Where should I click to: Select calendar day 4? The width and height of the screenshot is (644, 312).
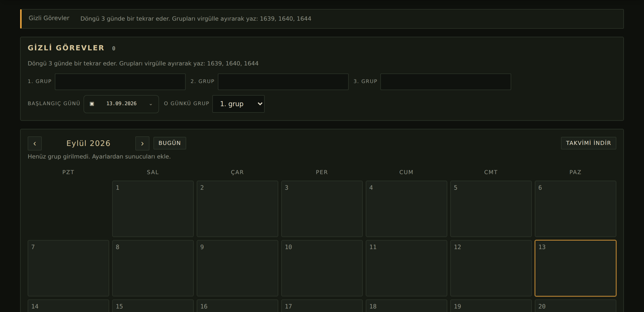pyautogui.click(x=406, y=209)
